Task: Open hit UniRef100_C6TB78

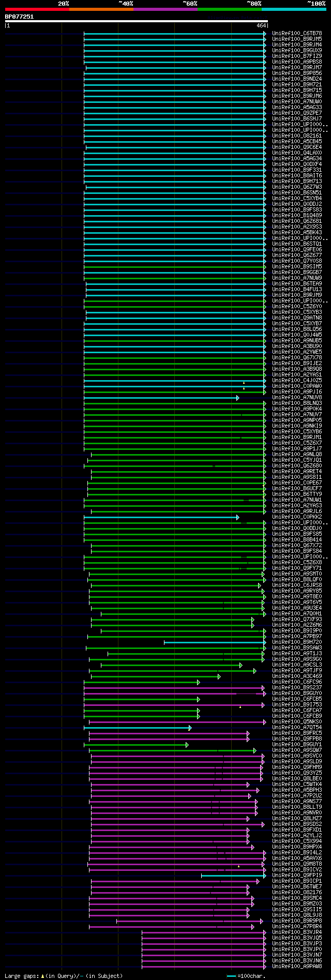Action: [x=297, y=33]
